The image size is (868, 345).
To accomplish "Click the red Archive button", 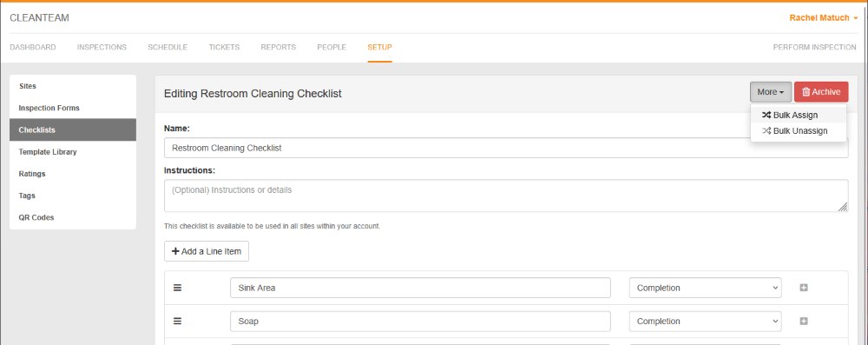I will (x=821, y=92).
